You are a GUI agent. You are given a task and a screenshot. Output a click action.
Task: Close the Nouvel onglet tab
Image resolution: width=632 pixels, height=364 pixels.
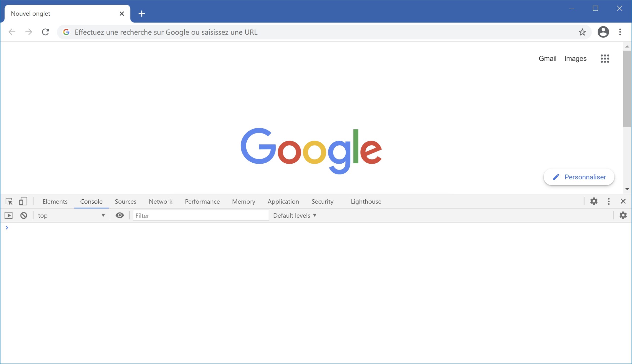point(122,14)
